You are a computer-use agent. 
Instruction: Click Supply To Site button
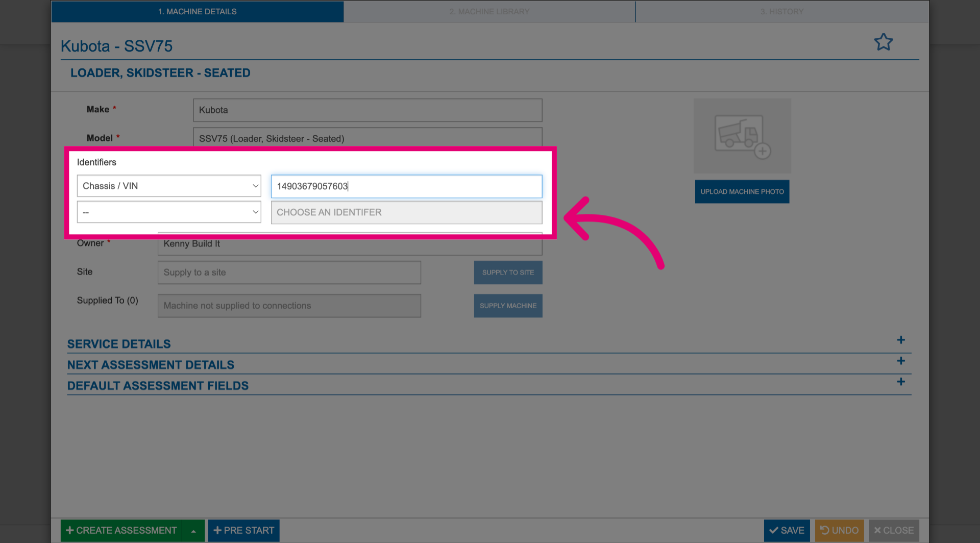508,273
